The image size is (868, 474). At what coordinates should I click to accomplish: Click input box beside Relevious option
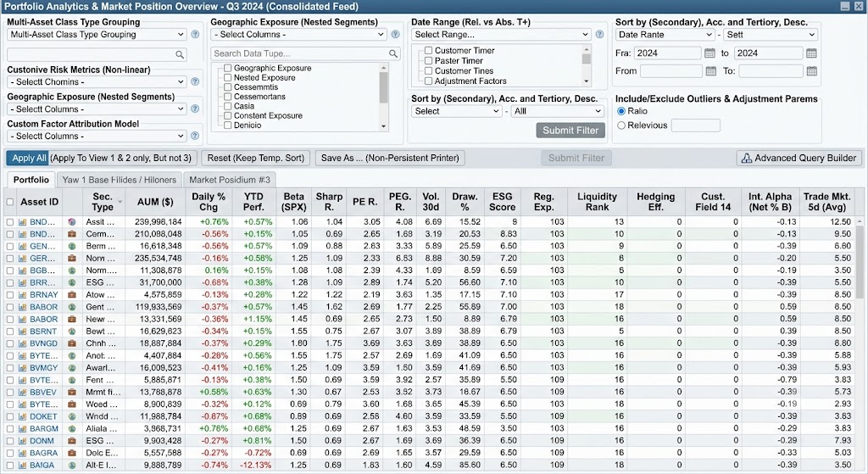click(x=695, y=125)
